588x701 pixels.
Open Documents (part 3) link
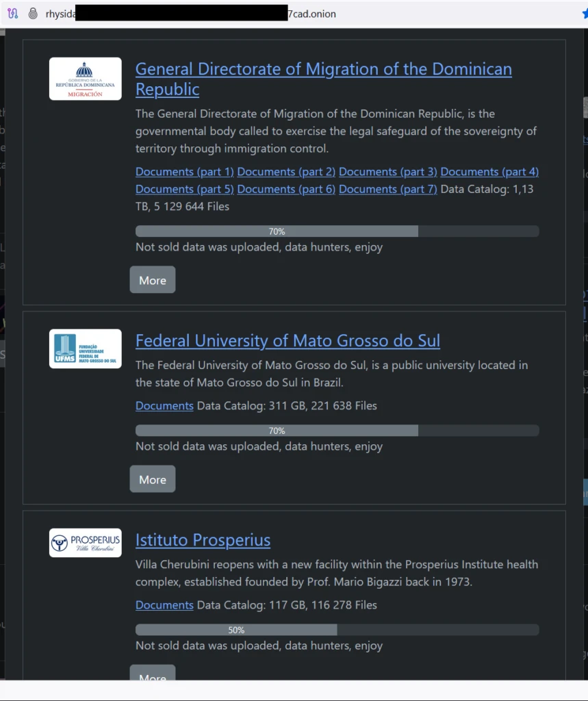tap(387, 172)
